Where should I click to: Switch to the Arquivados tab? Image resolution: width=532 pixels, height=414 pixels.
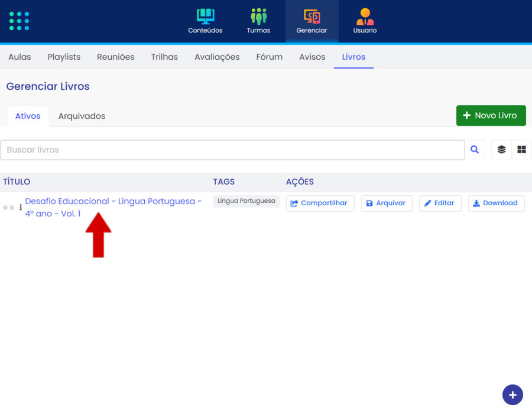[82, 116]
